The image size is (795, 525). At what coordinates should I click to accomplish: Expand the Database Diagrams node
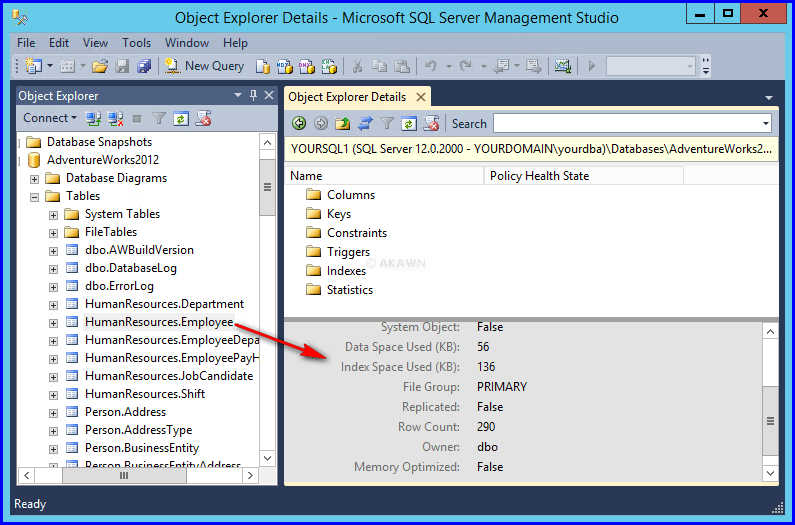pyautogui.click(x=34, y=179)
